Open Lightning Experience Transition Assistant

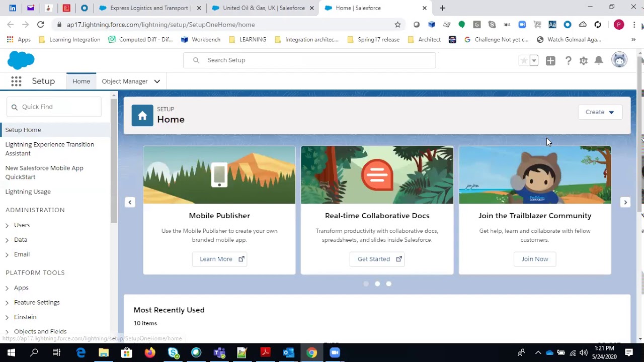(x=50, y=149)
